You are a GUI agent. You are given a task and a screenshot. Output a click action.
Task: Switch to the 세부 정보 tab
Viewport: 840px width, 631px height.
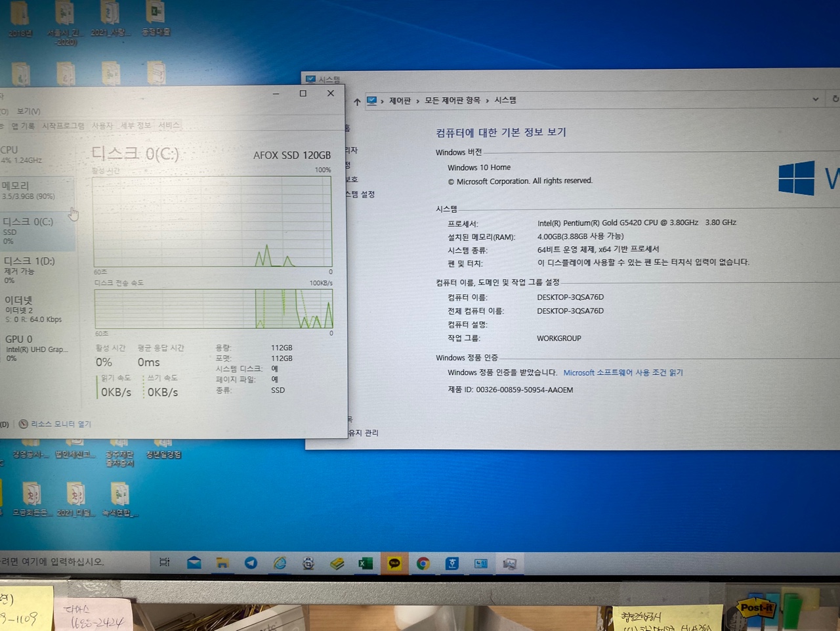coord(135,125)
